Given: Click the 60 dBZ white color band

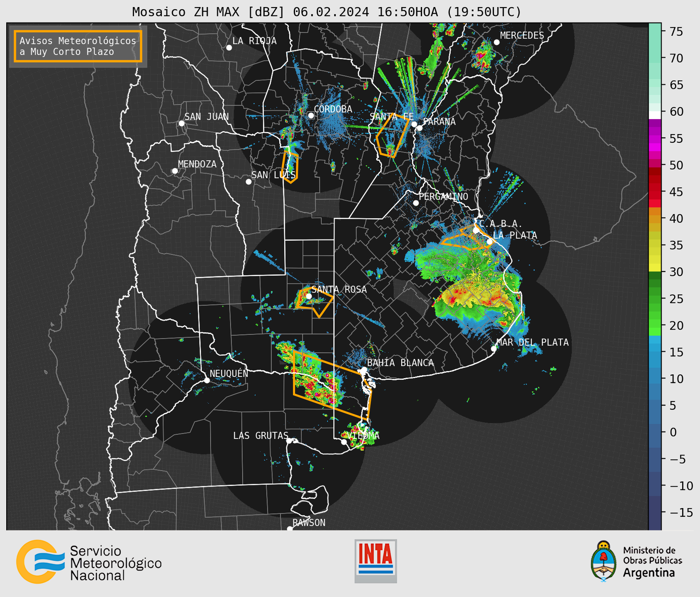Looking at the screenshot, I should click(x=655, y=115).
